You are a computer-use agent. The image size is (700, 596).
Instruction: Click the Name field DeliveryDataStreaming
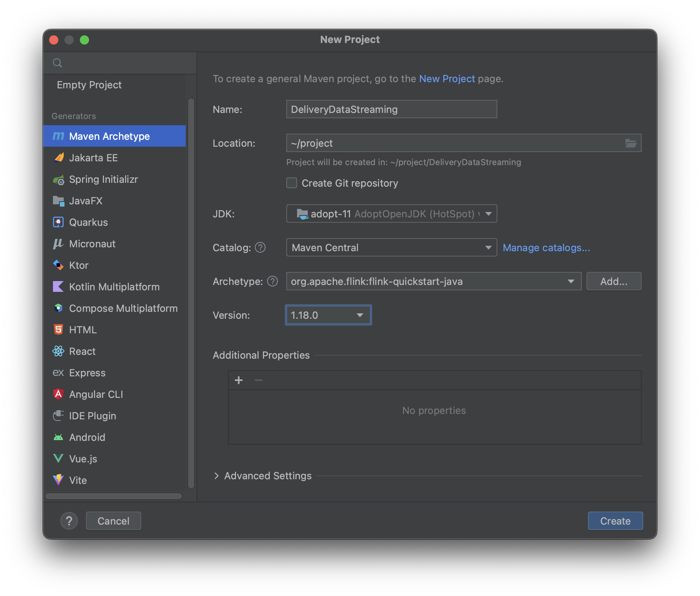click(x=391, y=109)
